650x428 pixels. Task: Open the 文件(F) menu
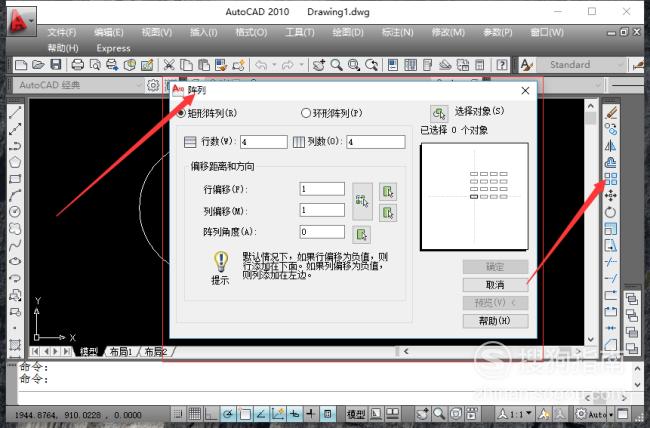click(61, 32)
